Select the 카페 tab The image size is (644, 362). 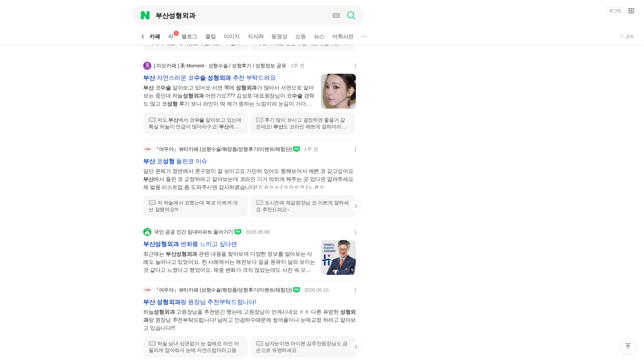tap(155, 37)
